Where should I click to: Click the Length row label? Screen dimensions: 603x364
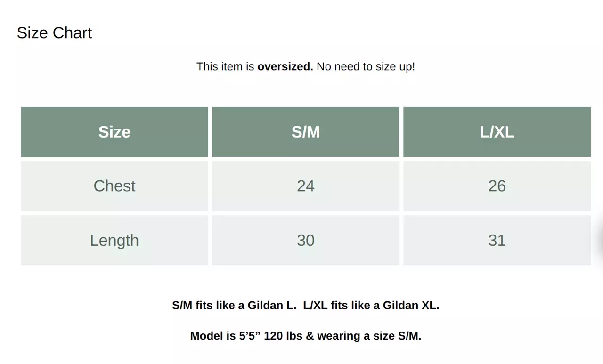(x=114, y=240)
